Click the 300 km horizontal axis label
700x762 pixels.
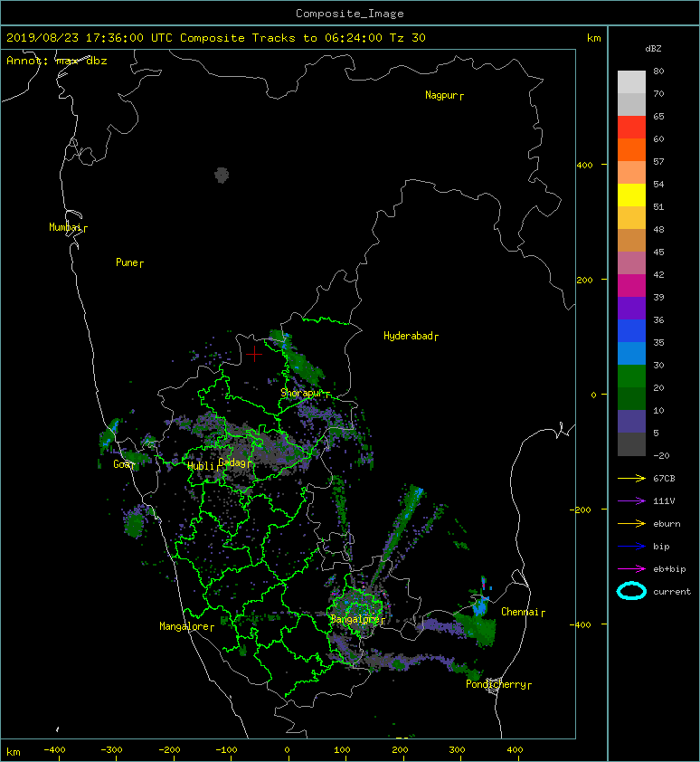(x=457, y=750)
